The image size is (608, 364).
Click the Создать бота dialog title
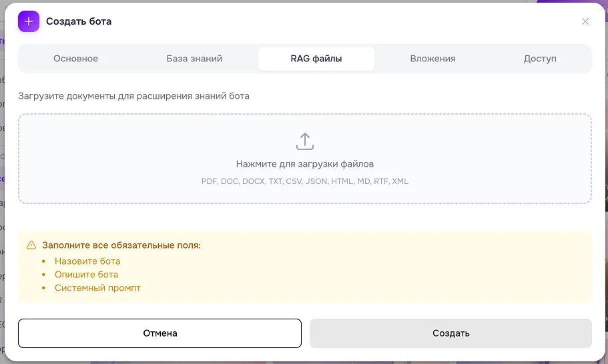79,21
